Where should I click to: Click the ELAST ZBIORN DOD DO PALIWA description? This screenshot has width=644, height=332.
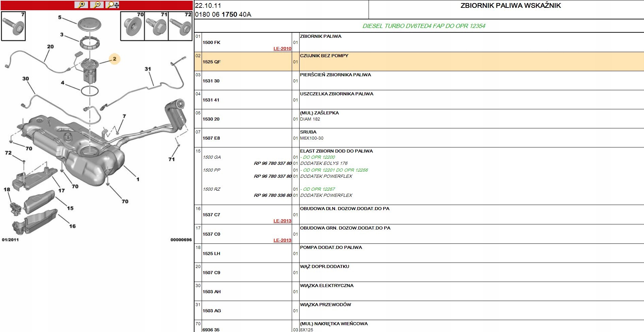click(x=336, y=151)
